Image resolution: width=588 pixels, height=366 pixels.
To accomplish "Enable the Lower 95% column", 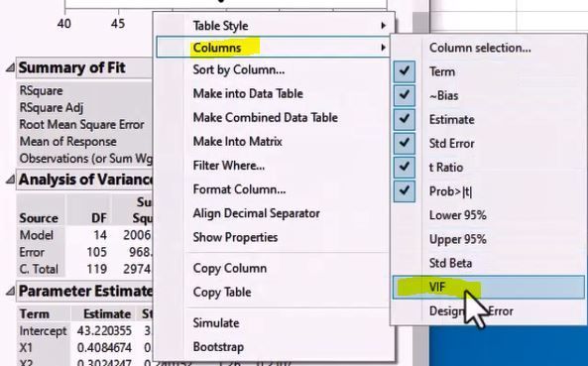I will (489, 215).
